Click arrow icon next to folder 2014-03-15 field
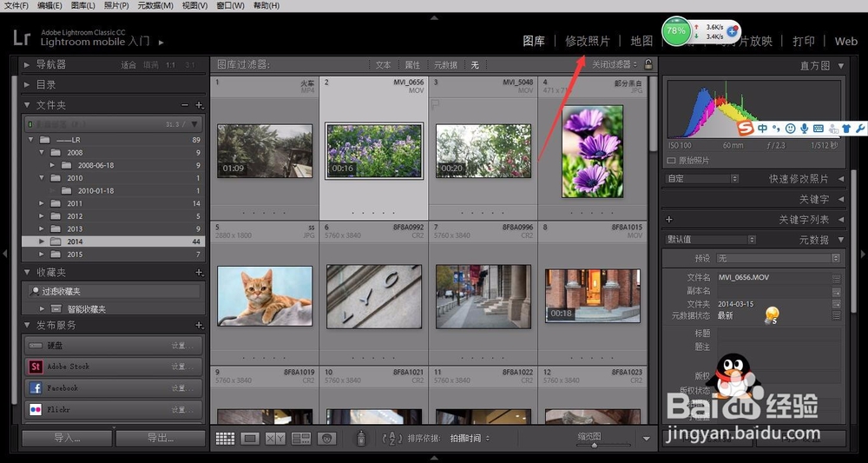 pyautogui.click(x=837, y=304)
